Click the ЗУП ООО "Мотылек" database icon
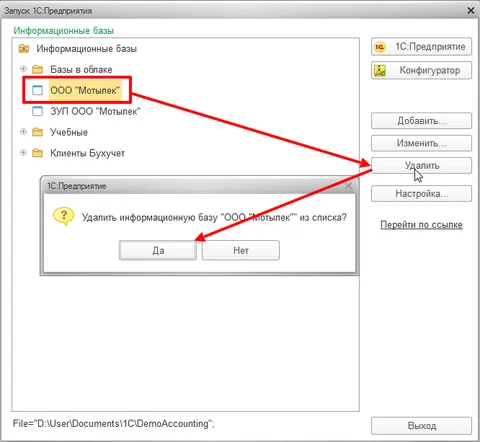This screenshot has height=442, width=480. coord(37,111)
